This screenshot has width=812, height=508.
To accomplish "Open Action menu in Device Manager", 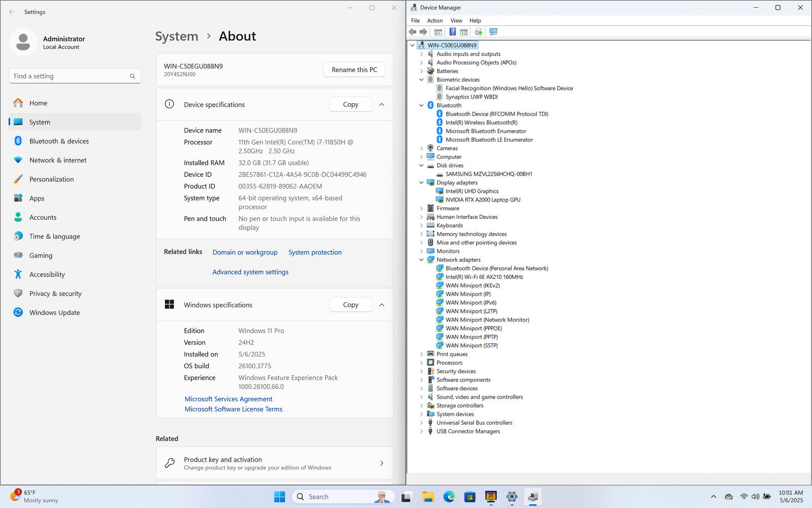I will click(435, 21).
